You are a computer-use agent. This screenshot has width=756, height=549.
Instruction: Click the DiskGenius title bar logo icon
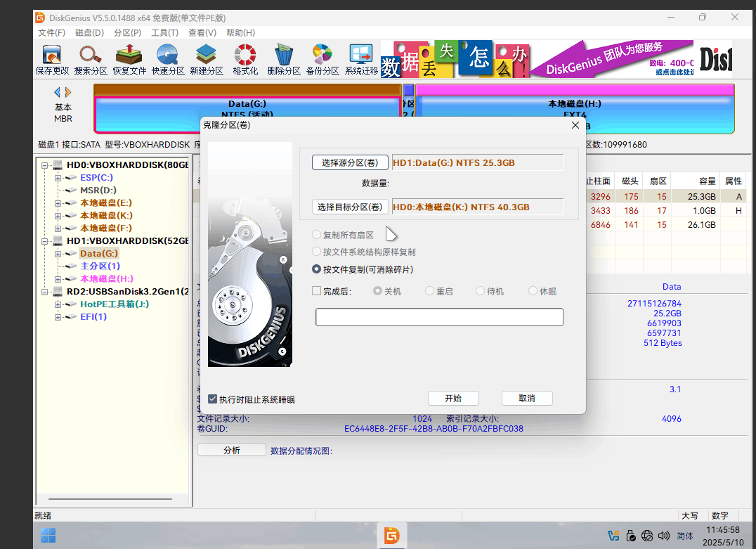coord(40,18)
